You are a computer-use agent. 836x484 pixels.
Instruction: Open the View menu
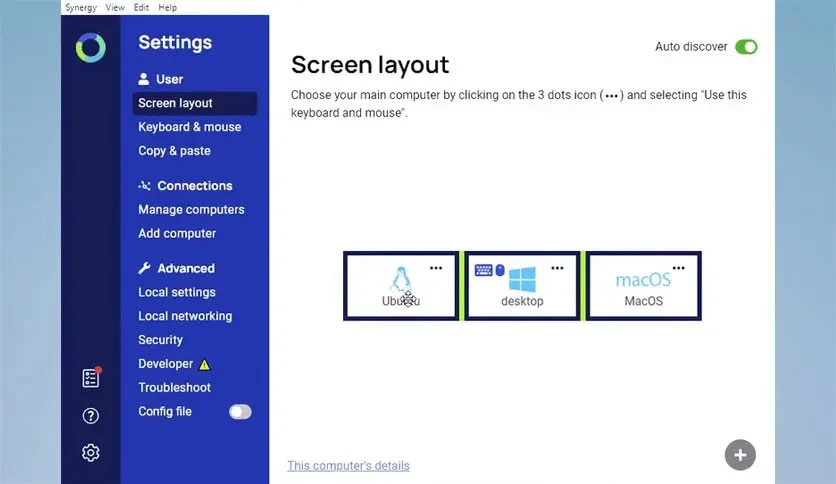[x=115, y=7]
